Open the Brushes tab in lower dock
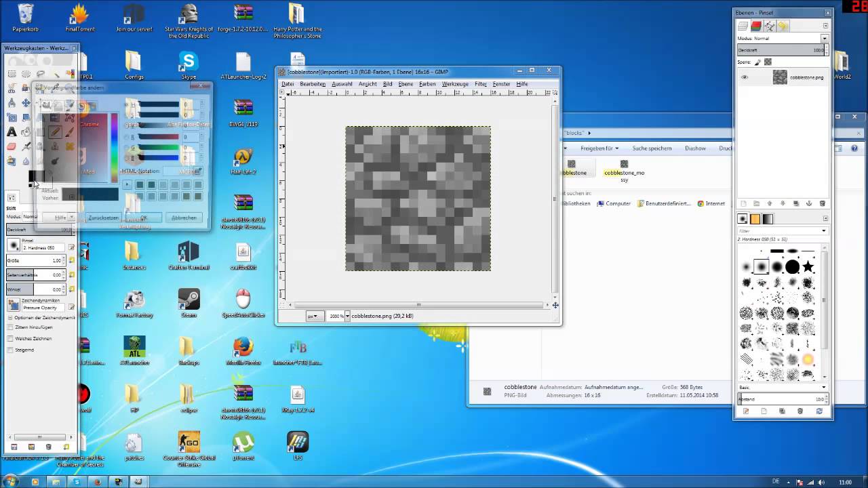Viewport: 868px width, 488px height. point(743,219)
